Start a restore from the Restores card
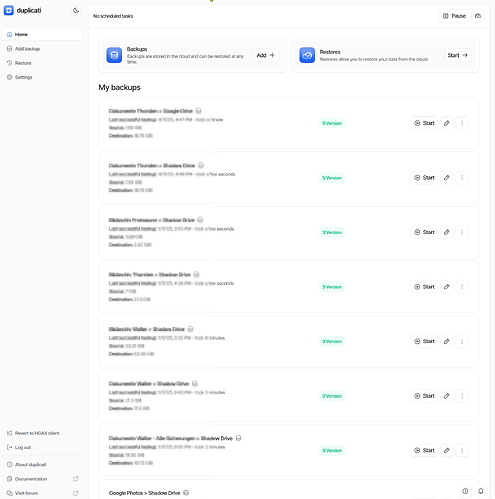 (457, 55)
